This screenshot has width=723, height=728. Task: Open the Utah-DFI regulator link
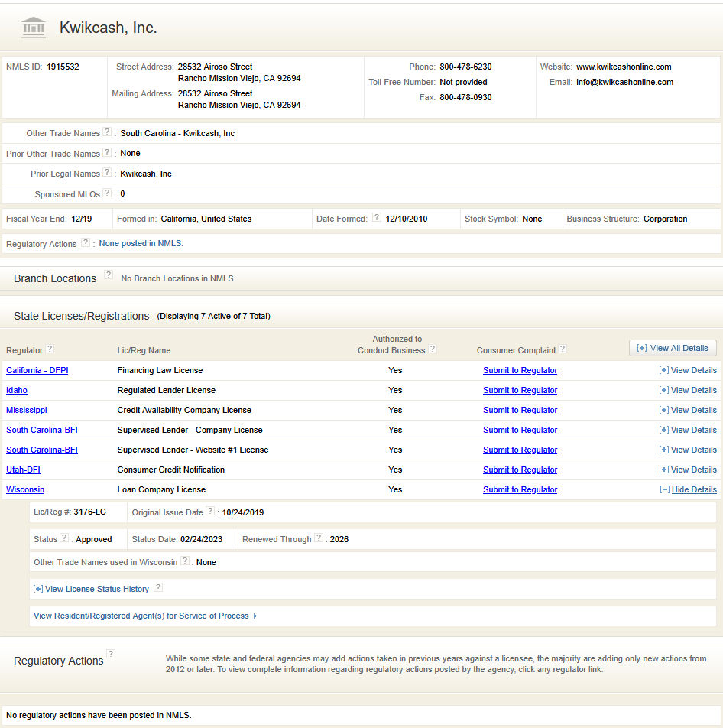click(23, 470)
